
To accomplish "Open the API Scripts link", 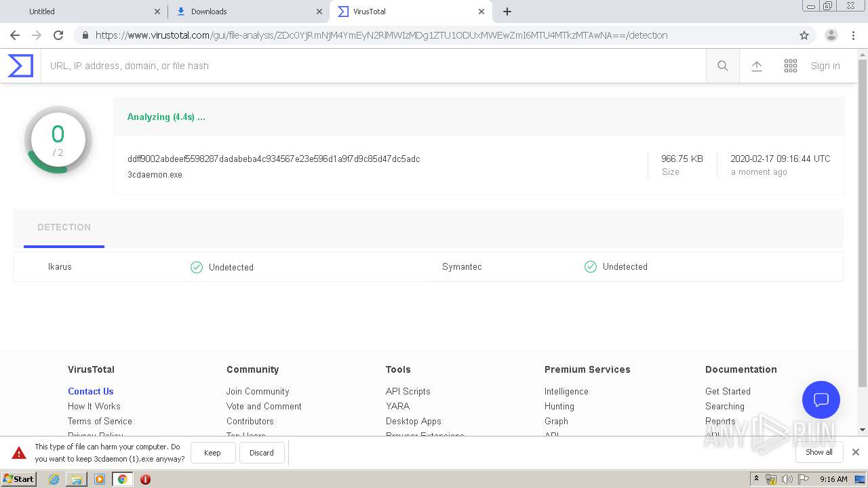I will (408, 392).
